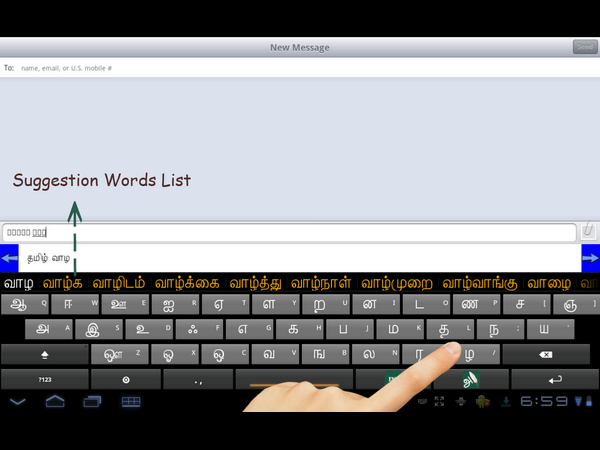Toggle the Shift key on keyboard
The width and height of the screenshot is (600, 450).
(44, 354)
